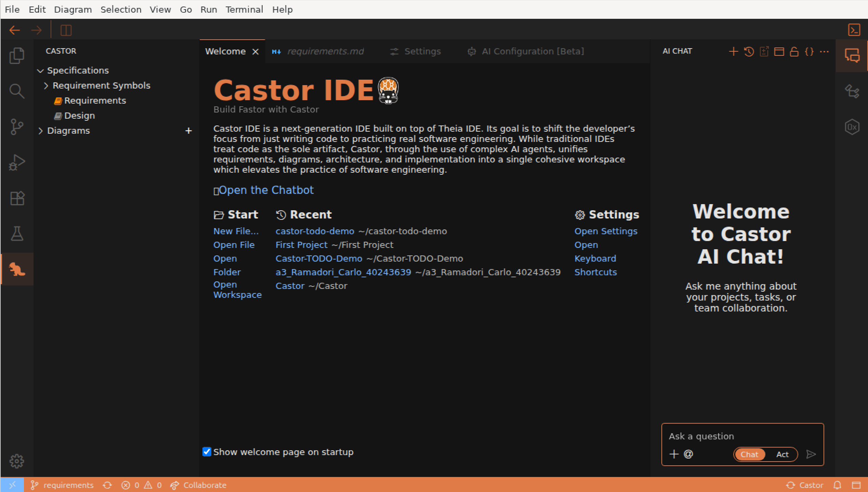The height and width of the screenshot is (492, 868).
Task: Open the Castor beaver panel in activity bar
Action: point(17,269)
